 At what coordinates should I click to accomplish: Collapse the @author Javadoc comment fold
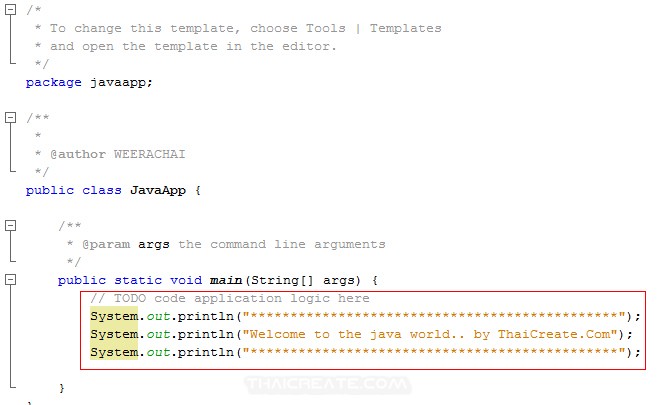[11, 118]
